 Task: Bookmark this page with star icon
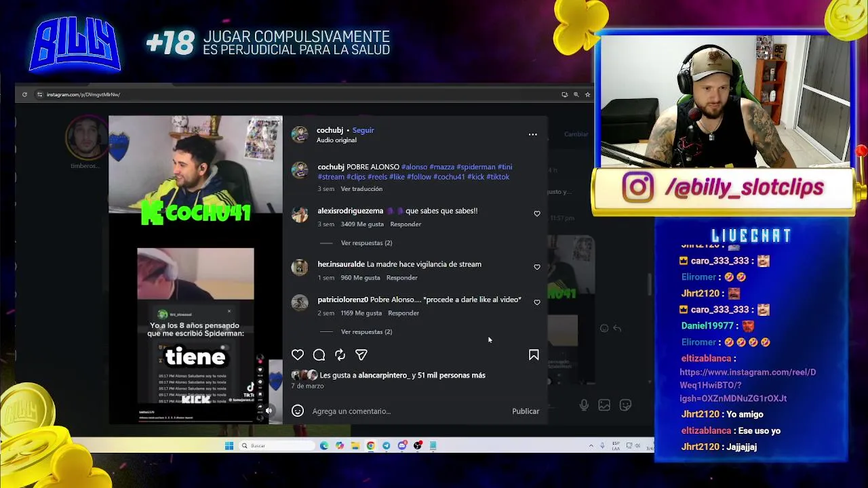(587, 94)
